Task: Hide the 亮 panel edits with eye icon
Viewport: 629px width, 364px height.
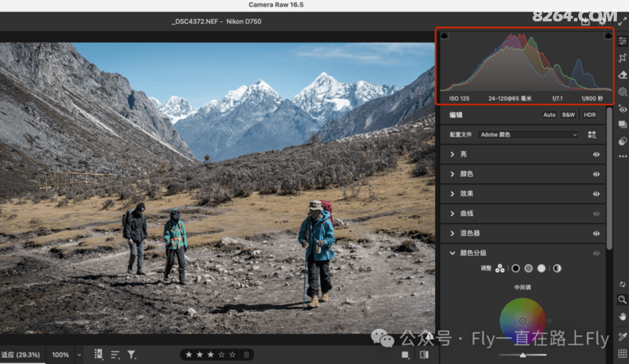Action: point(596,155)
